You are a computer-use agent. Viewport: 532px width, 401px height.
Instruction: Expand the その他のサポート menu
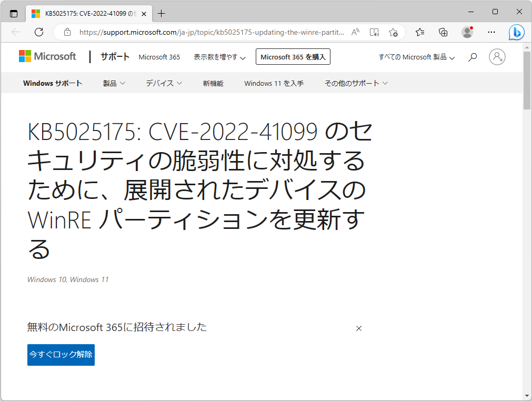click(x=357, y=83)
